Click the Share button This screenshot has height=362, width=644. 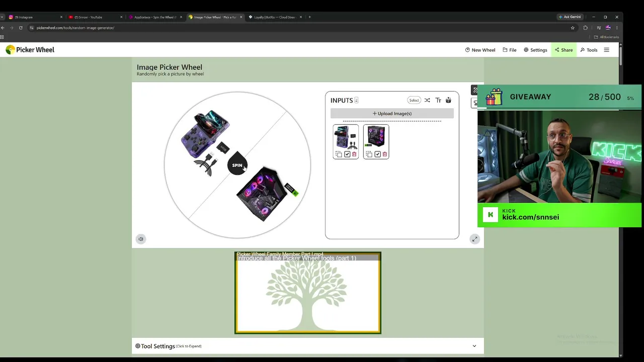[x=564, y=50]
